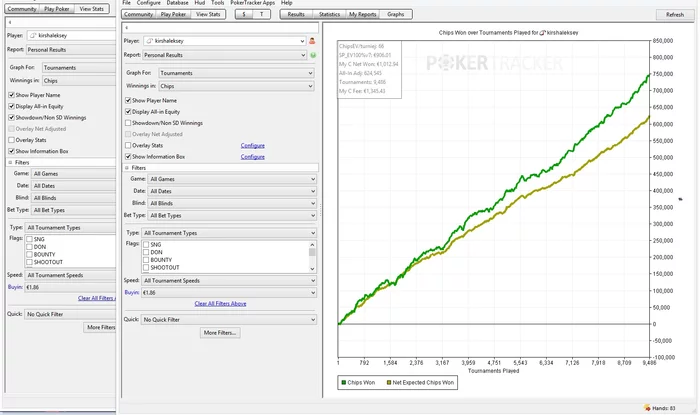700x415 pixels.
Task: Click More Filters button in back window
Action: coord(100,328)
